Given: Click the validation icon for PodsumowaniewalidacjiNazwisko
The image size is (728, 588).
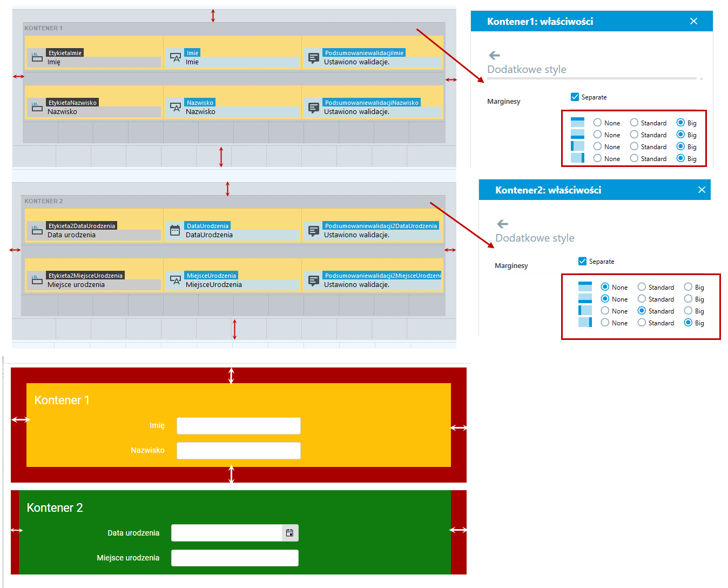Looking at the screenshot, I should 314,107.
